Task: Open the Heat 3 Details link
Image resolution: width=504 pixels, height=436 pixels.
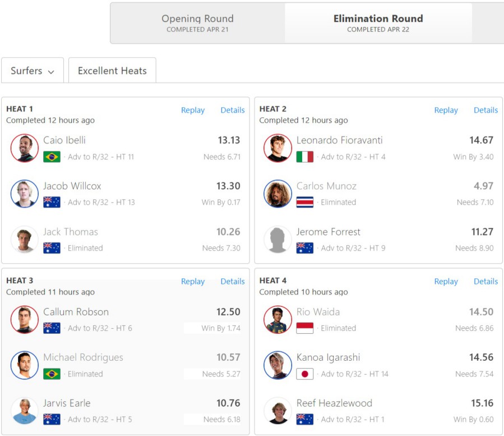Action: tap(232, 281)
